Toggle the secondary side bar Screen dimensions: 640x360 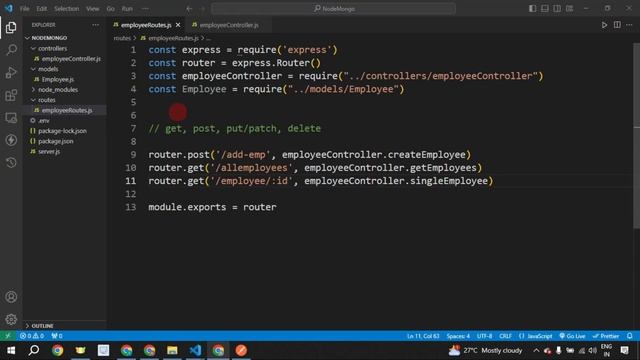(557, 9)
